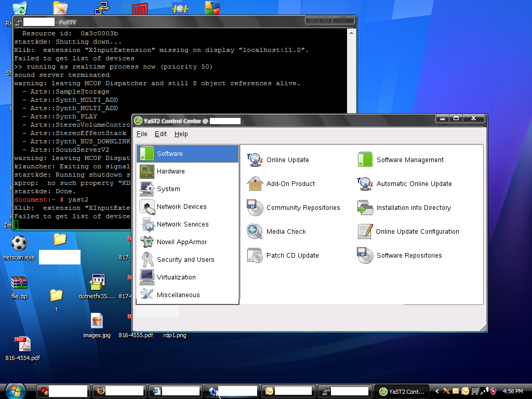
Task: Switch to the Firefox taskbar button
Action: (119, 392)
